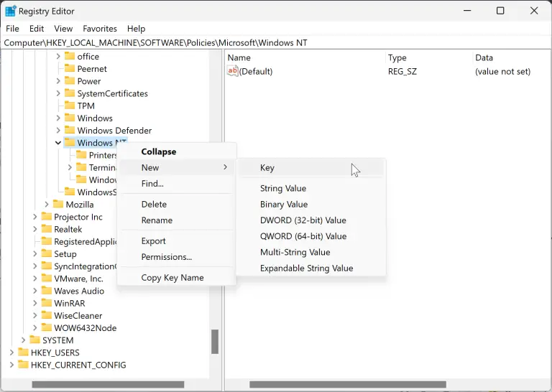The width and height of the screenshot is (552, 392).
Task: Click the Windows NT folder icon
Action: click(70, 142)
